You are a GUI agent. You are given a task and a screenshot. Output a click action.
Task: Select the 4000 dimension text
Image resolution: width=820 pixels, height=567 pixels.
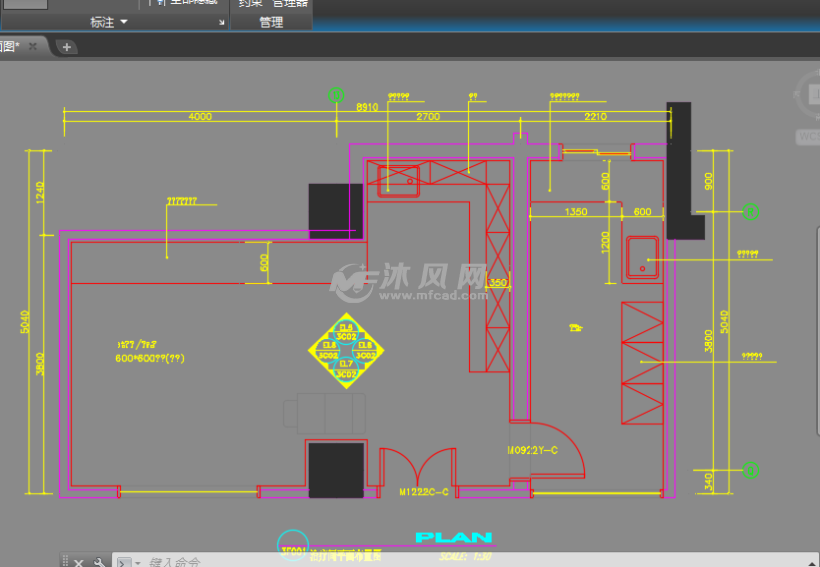(200, 117)
